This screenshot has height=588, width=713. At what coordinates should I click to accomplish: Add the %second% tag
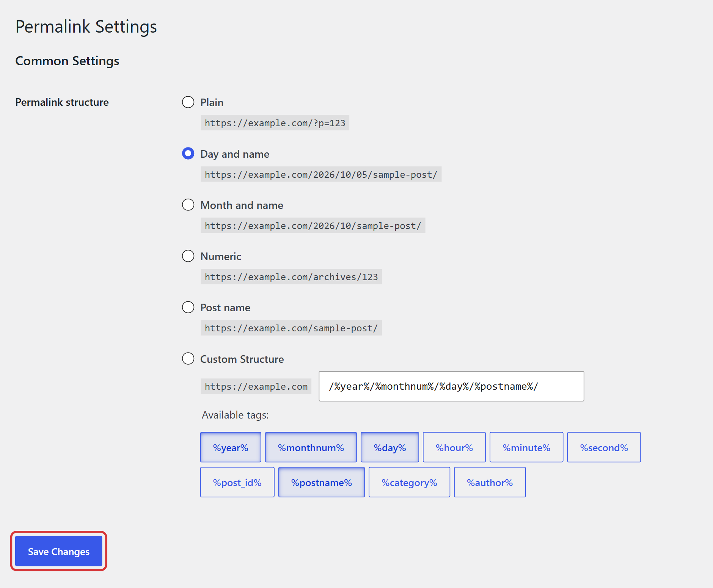point(604,447)
